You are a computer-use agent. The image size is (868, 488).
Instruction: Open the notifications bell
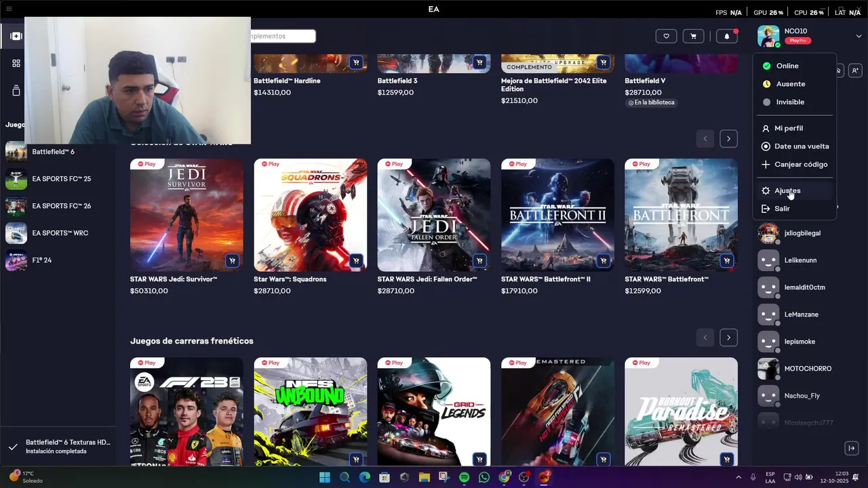(727, 36)
